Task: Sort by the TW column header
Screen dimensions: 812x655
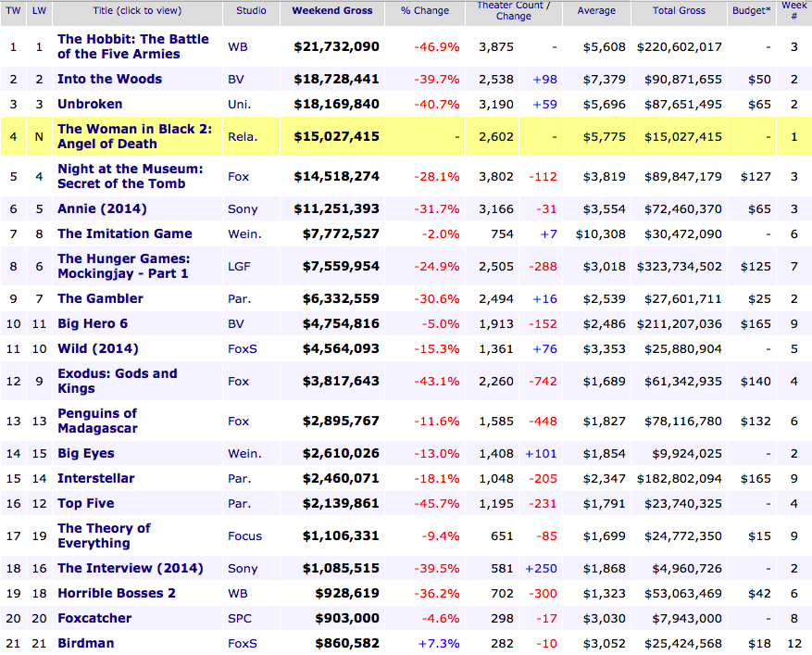Action: tap(13, 10)
